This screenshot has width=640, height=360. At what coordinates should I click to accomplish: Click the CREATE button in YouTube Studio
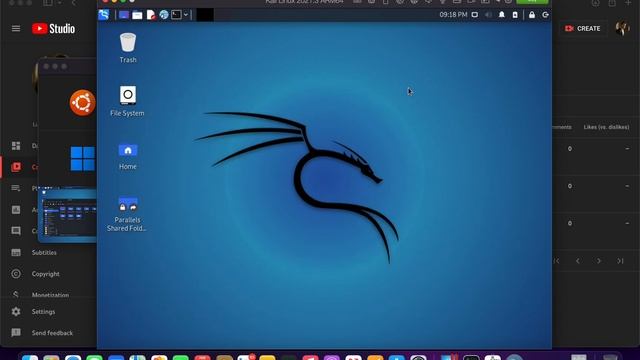coord(582,29)
